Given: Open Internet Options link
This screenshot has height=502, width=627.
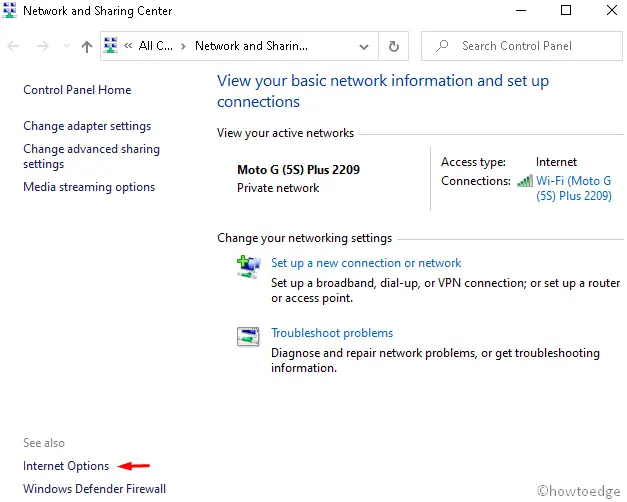Looking at the screenshot, I should coord(66,466).
